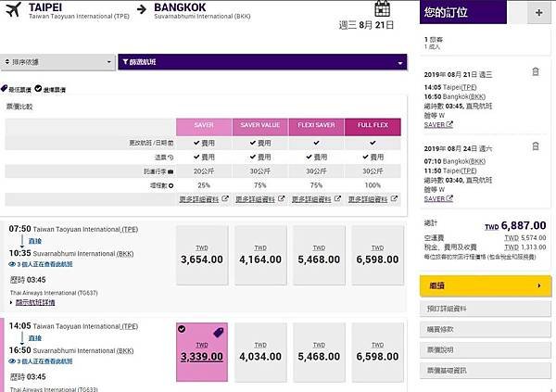
Task: Choose TWD 5,468.00 fare for 14:05 flight
Action: pos(319,352)
